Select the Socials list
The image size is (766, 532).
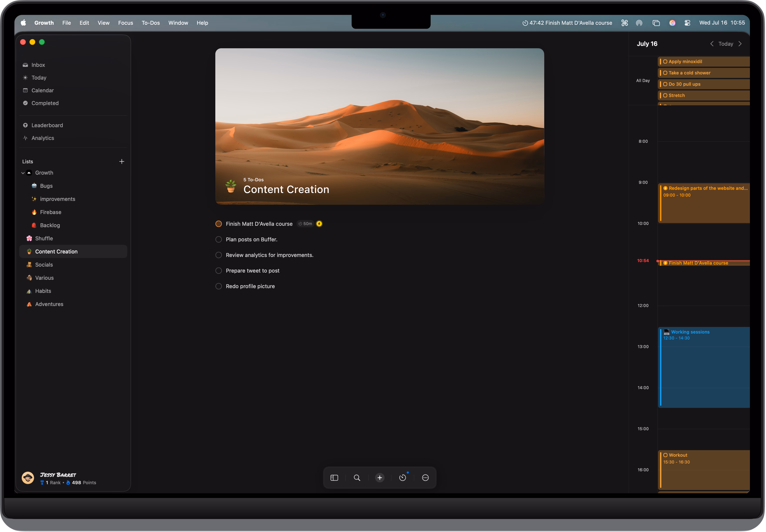(x=44, y=265)
